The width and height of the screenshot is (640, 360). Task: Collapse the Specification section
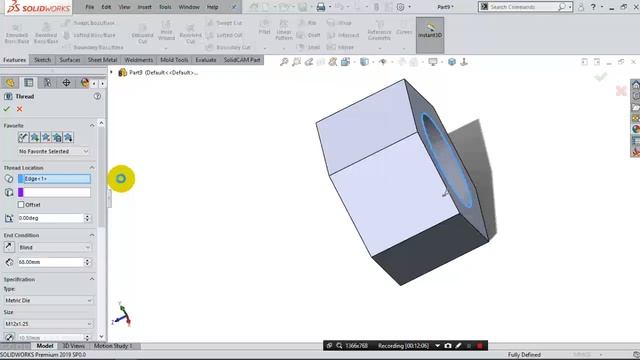92,279
